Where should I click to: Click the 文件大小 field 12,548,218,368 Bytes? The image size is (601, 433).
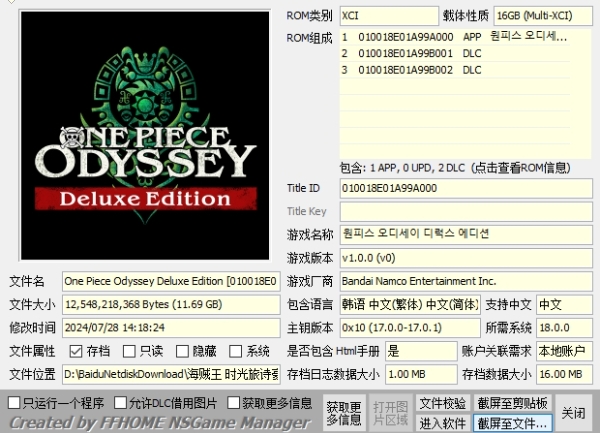[x=171, y=305]
